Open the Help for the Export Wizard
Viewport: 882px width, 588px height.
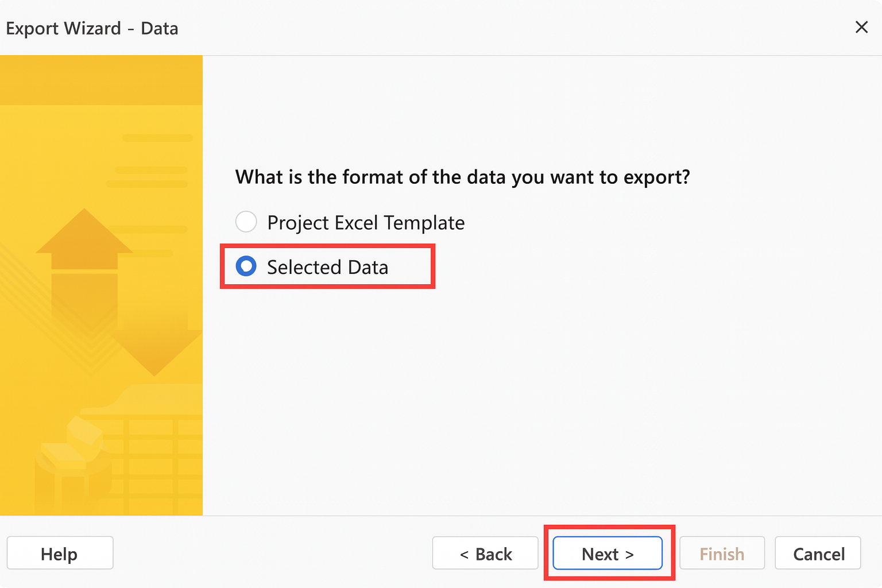60,553
